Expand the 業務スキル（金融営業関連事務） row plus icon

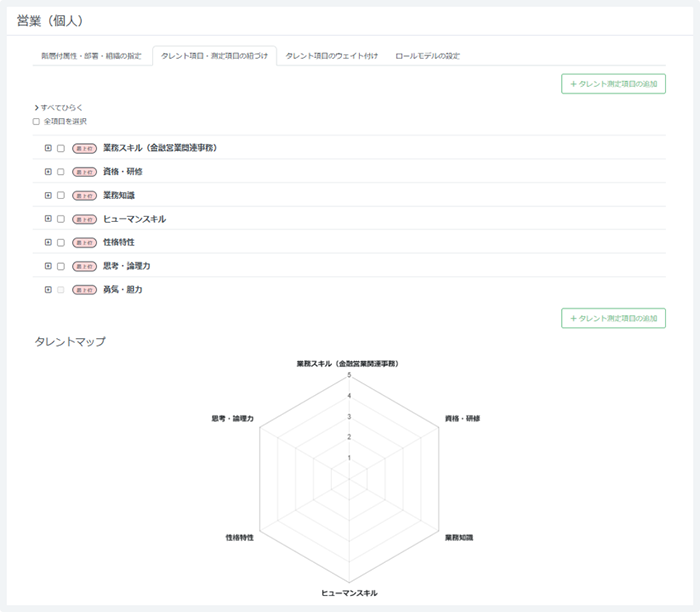pyautogui.click(x=48, y=148)
